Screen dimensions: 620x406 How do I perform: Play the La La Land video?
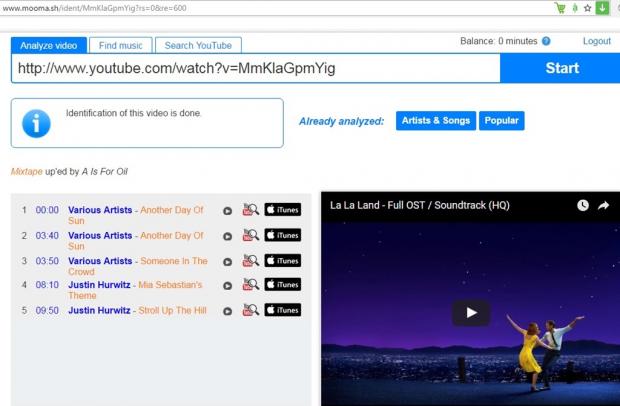coord(470,312)
